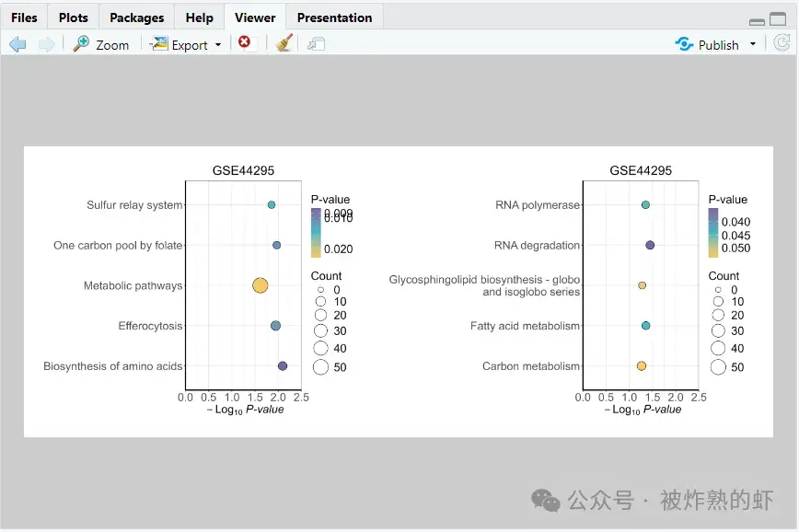
Task: Clear all Viewer items with the broom
Action: pyautogui.click(x=283, y=42)
